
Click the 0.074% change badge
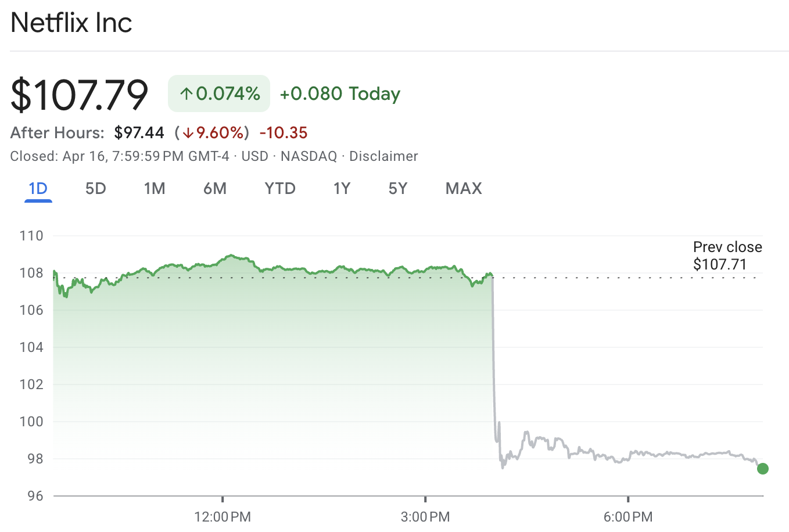[x=218, y=93]
